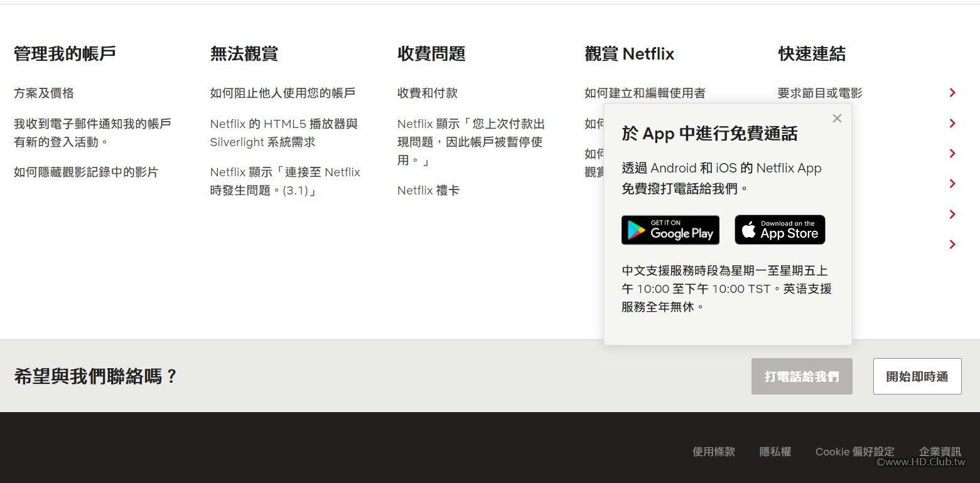
Task: Click the 觀賞 Netflix section heading
Action: (629, 54)
